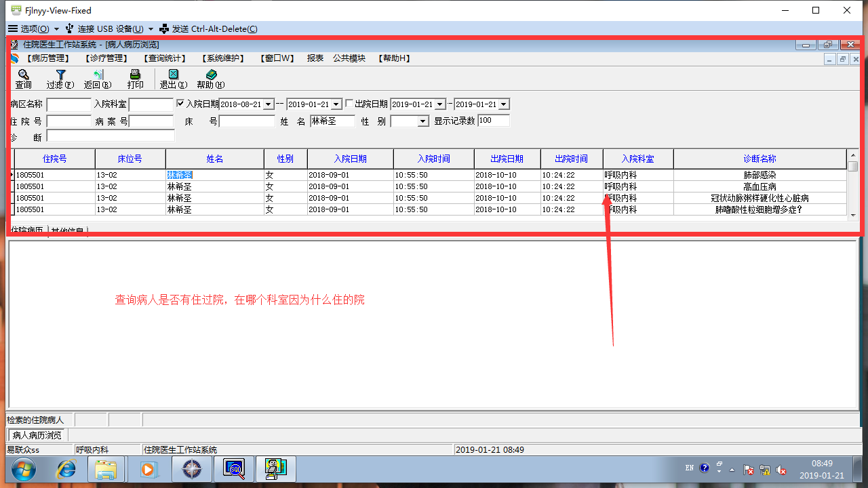Open the compass application on taskbar
Screen dimensions: 868x488
click(192, 469)
